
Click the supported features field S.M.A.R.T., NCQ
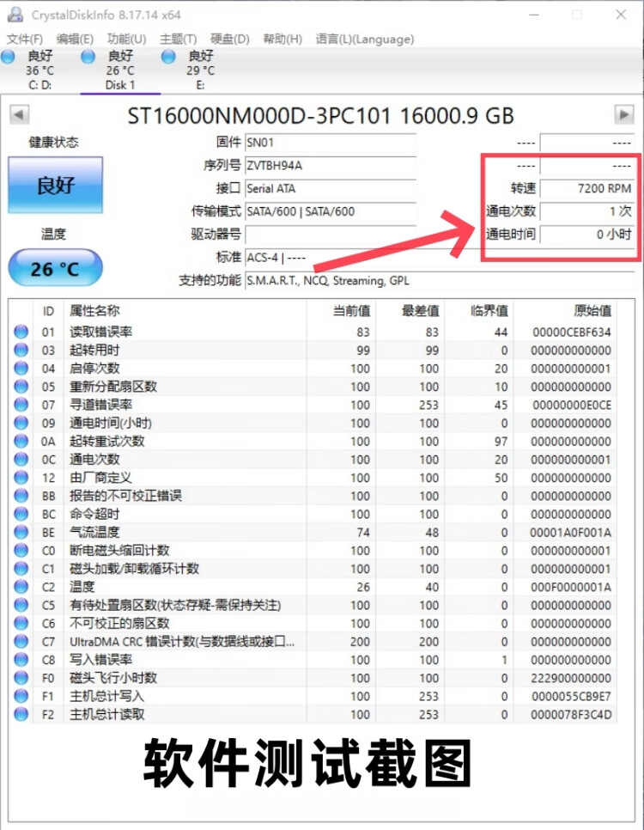point(440,281)
